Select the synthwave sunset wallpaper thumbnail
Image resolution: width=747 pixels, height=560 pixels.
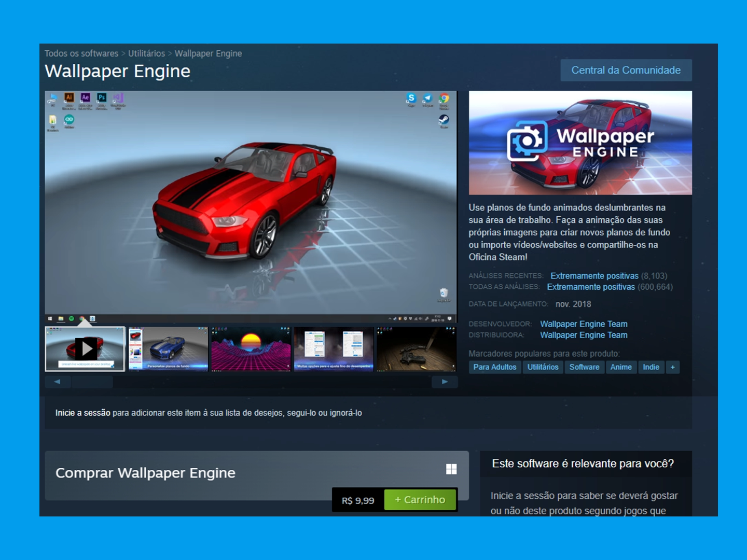point(250,349)
